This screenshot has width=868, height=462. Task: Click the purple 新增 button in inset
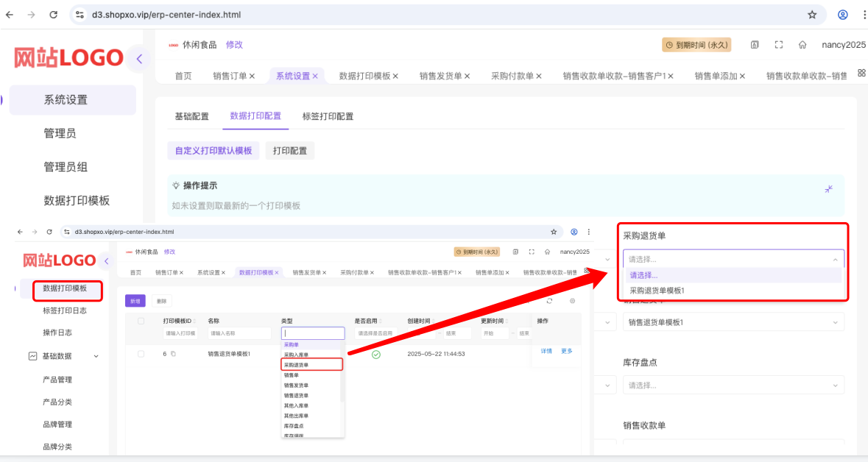135,301
